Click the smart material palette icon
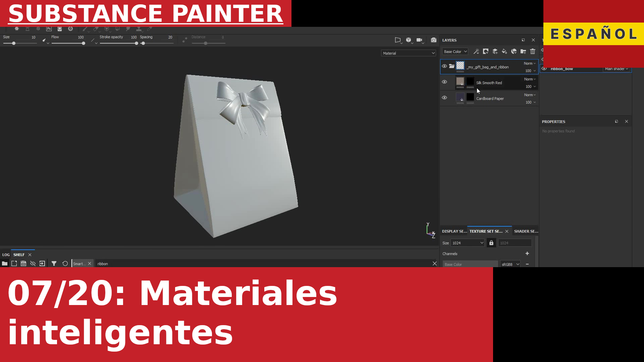 514,51
